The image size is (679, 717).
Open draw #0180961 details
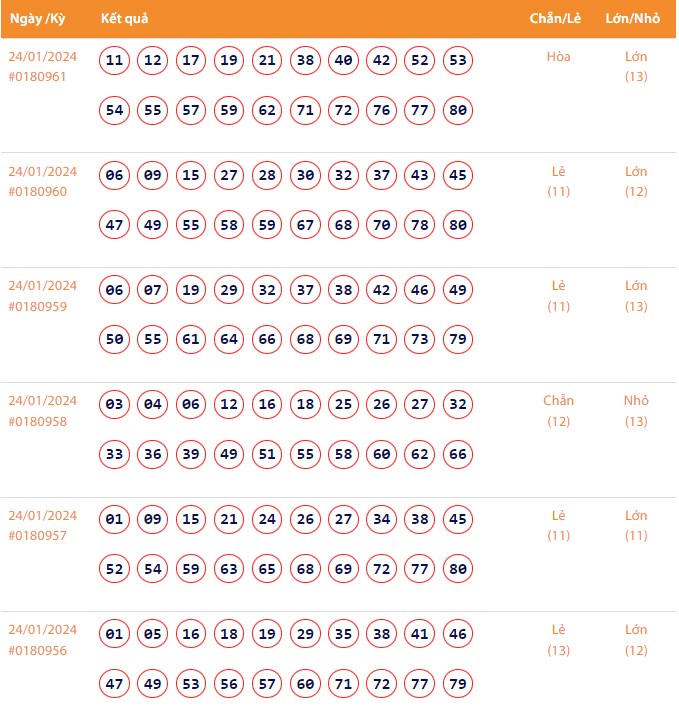tap(37, 76)
